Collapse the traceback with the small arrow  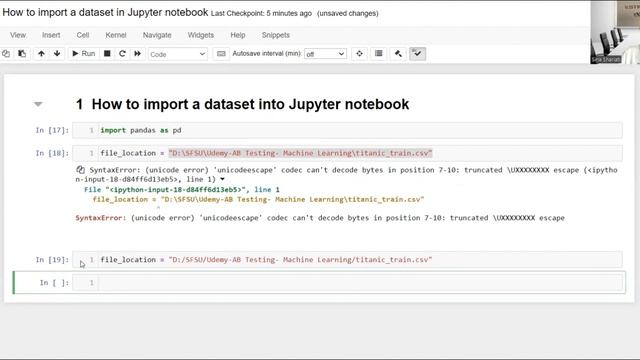pos(222,179)
